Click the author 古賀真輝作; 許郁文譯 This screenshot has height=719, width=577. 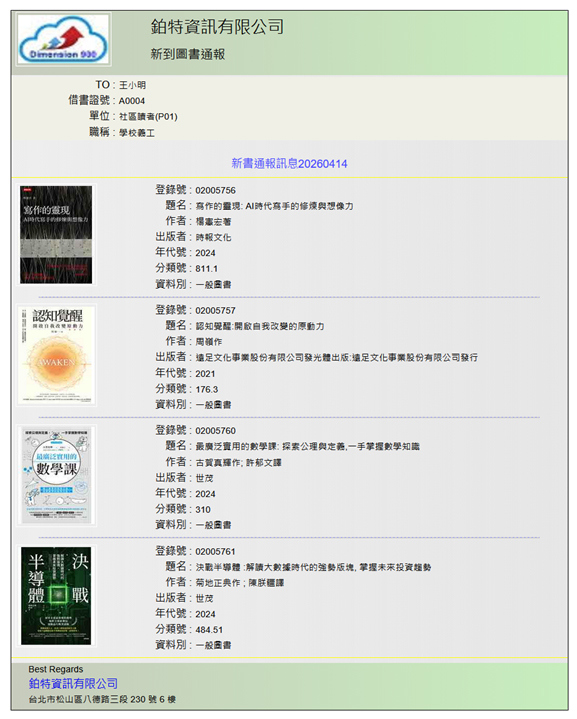pos(239,463)
